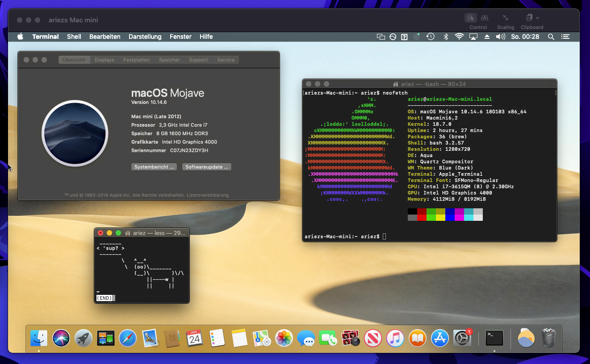Screen dimensions: 590x364
Task: Open Photos from the Dock
Action: point(284,338)
